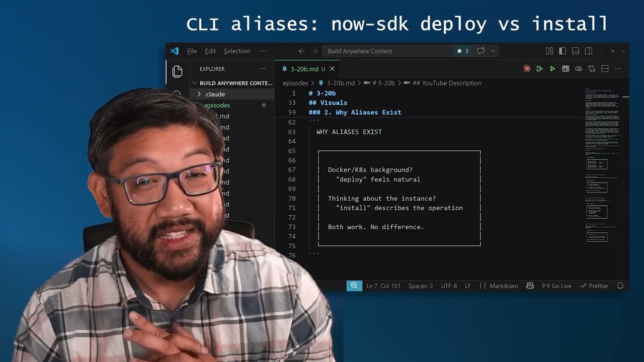Change indentation via 'Spaces: 2'
644x362 pixels.
(421, 286)
